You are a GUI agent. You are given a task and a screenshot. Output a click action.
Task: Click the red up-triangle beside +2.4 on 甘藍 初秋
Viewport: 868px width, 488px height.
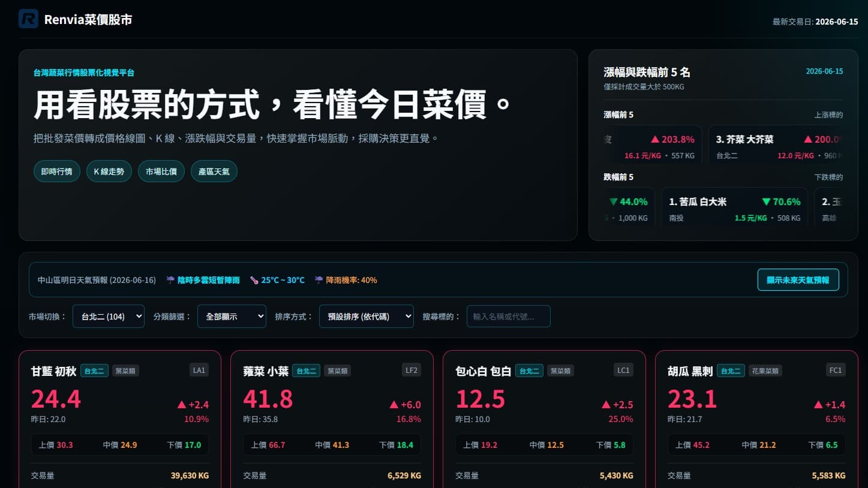point(182,405)
